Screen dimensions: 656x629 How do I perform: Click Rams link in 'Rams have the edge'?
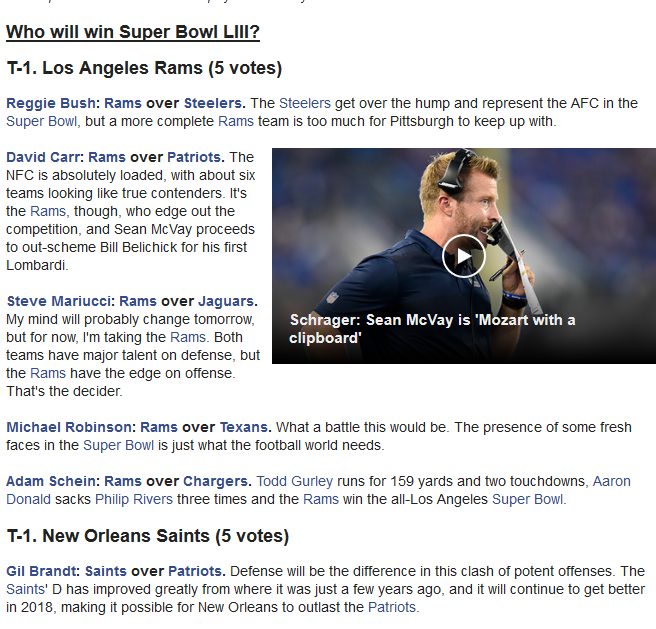[x=48, y=373]
